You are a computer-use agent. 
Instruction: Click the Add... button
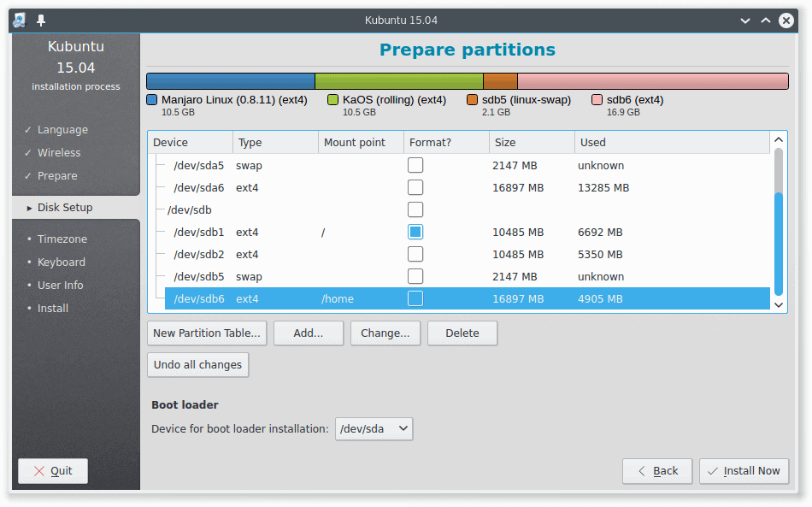(x=309, y=333)
